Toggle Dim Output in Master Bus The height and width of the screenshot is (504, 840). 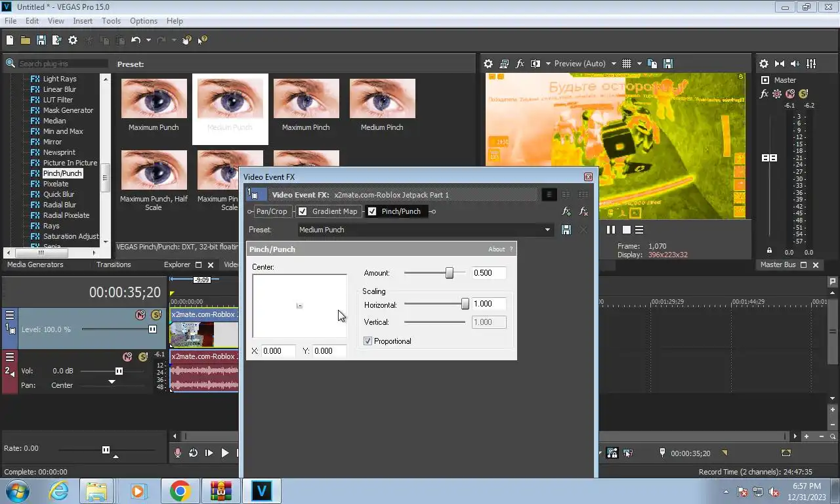(x=795, y=64)
